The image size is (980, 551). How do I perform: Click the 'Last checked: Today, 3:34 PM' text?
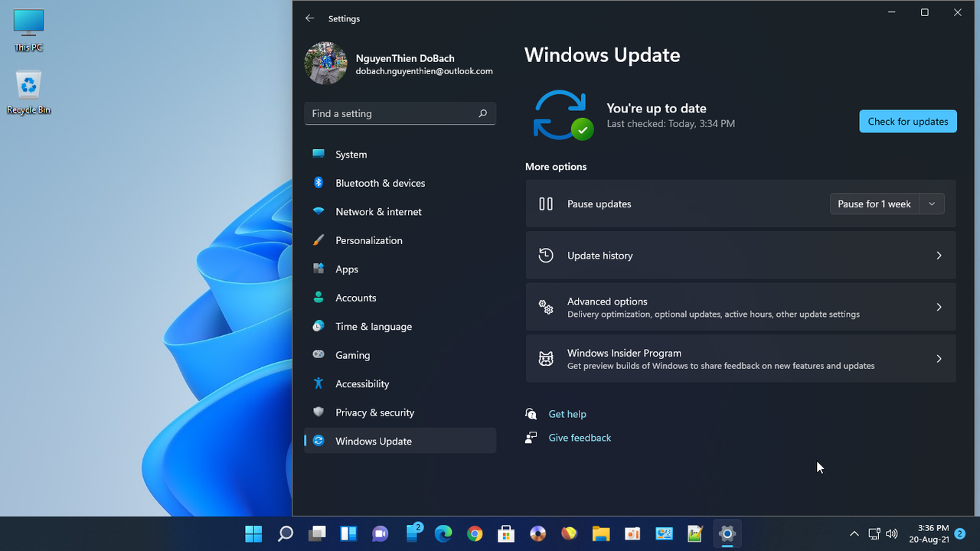coord(671,123)
